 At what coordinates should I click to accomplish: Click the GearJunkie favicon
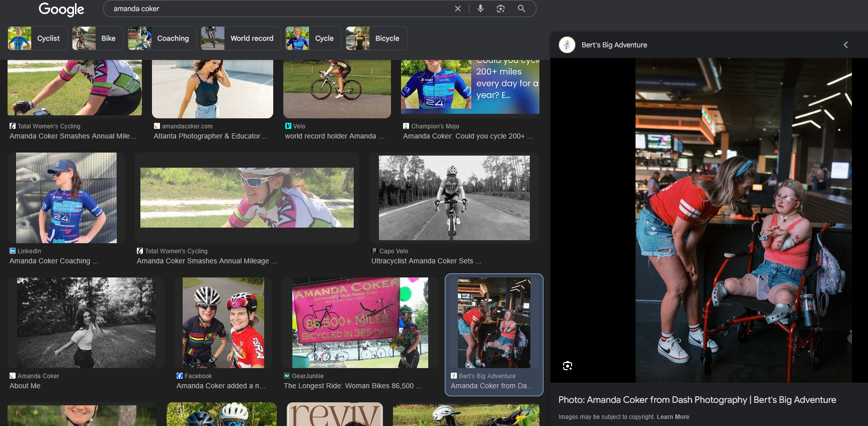click(287, 376)
